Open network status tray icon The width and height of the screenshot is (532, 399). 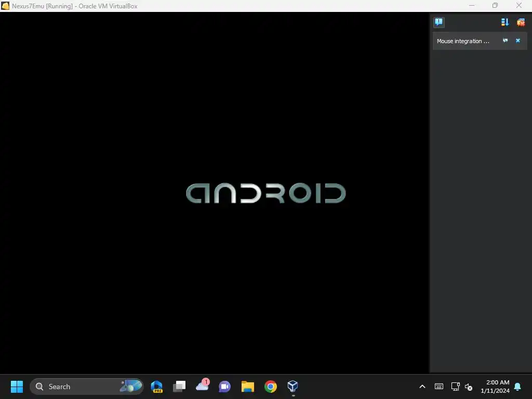pos(455,387)
